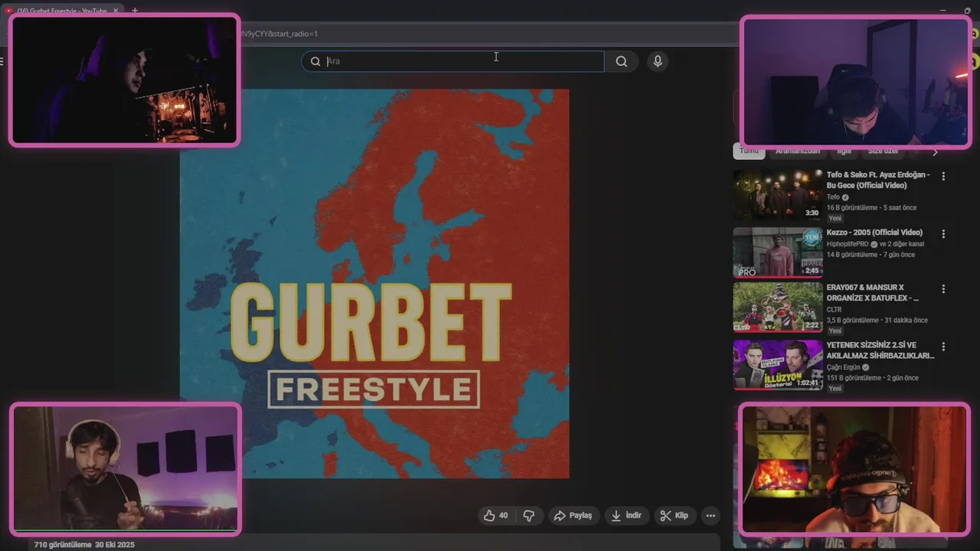Click '16 B görüntüleme • 5 saat önce' text
Viewport: 980px width, 551px height.
point(871,207)
